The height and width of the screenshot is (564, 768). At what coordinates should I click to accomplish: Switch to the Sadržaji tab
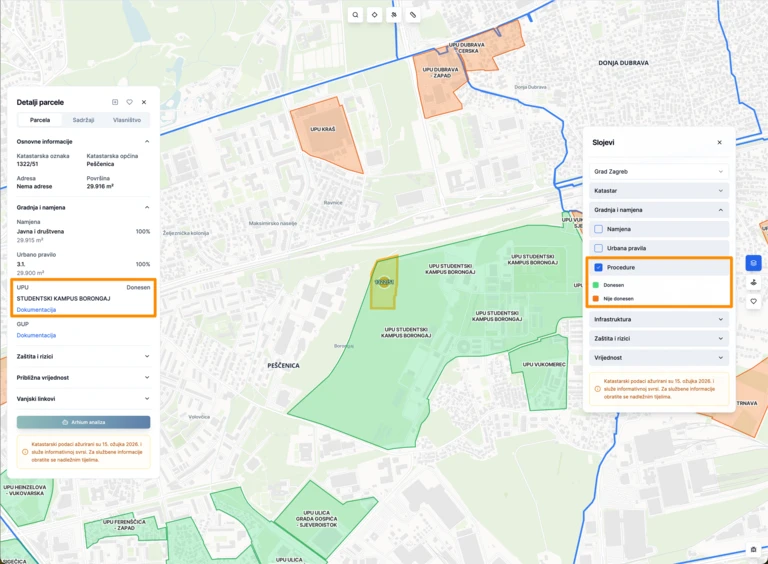pyautogui.click(x=83, y=120)
